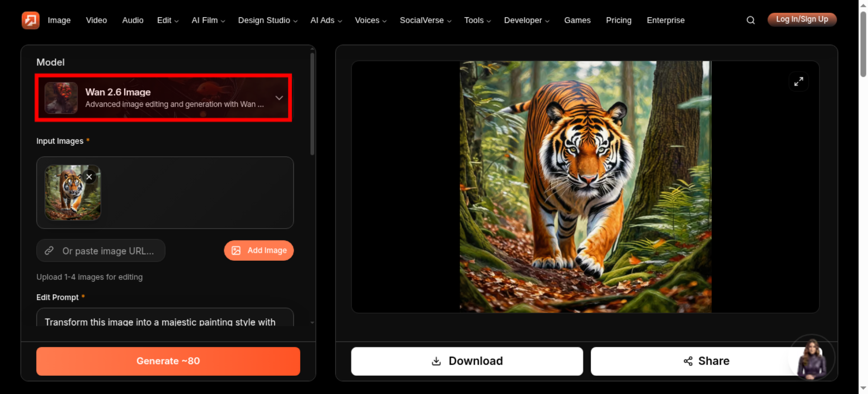Click the paste image URL field
This screenshot has height=394, width=868.
pyautogui.click(x=101, y=251)
